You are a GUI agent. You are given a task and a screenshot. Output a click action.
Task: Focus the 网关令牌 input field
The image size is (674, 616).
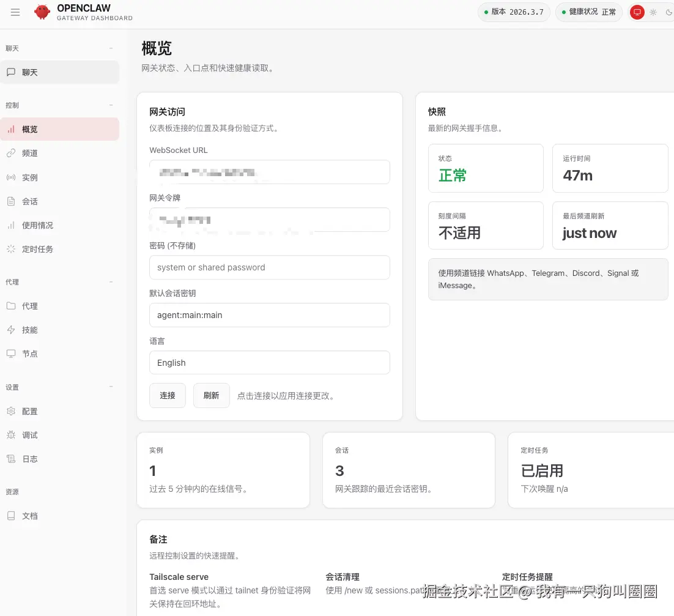point(270,220)
